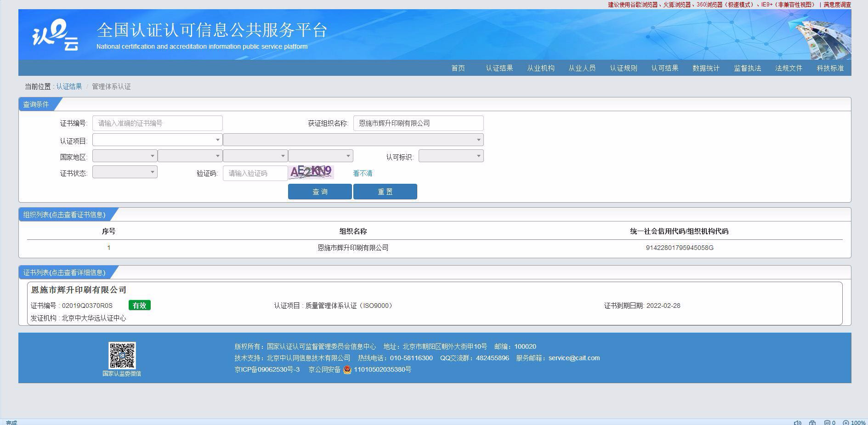Click the 证书编号 input field
This screenshot has width=868, height=425.
(x=157, y=123)
